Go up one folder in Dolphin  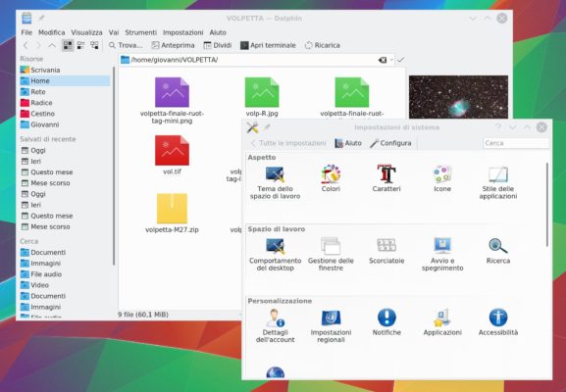pyautogui.click(x=52, y=45)
